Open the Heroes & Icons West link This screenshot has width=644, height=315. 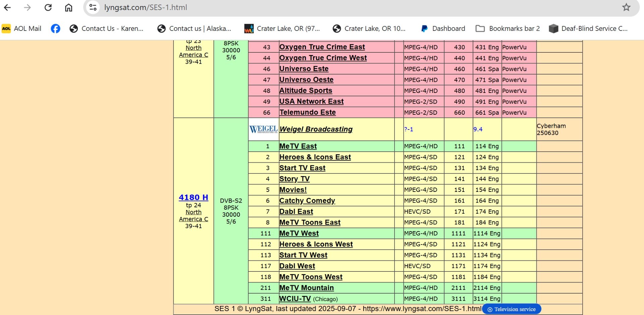316,244
